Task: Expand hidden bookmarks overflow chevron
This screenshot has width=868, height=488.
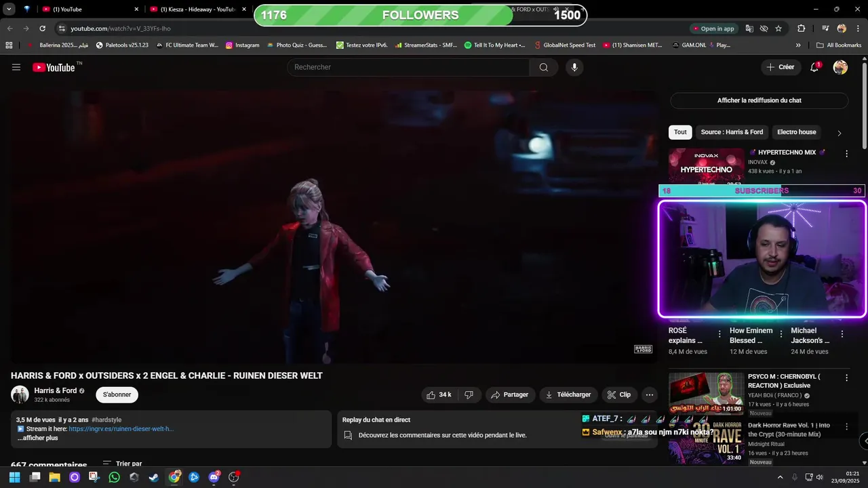Action: (x=798, y=45)
